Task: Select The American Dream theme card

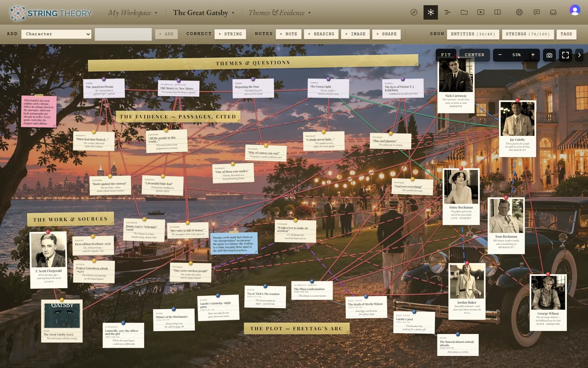Action: [104, 88]
